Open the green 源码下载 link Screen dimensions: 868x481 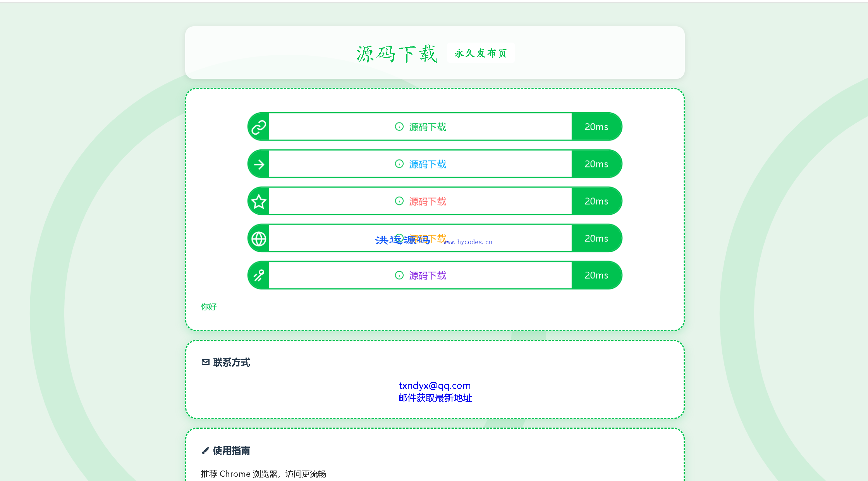click(428, 127)
